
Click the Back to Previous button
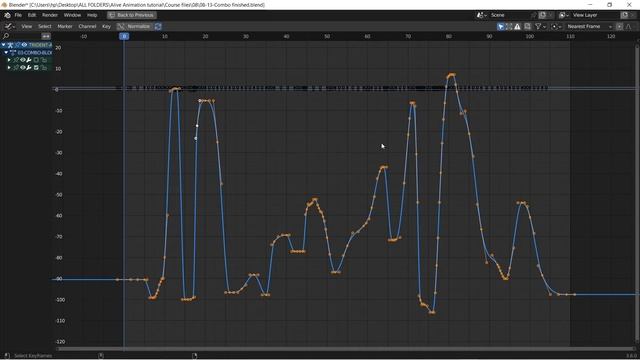132,15
